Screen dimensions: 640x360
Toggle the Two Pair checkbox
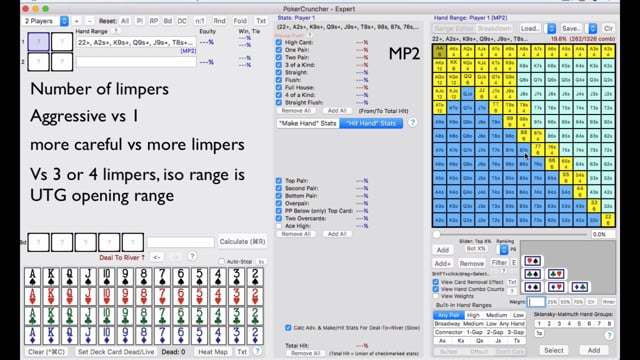click(x=279, y=58)
